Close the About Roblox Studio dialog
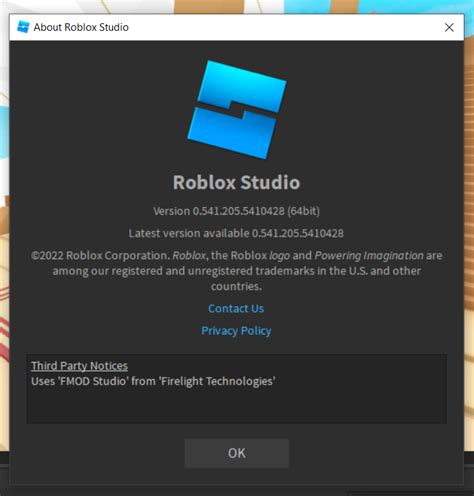474x496 pixels. tap(449, 27)
